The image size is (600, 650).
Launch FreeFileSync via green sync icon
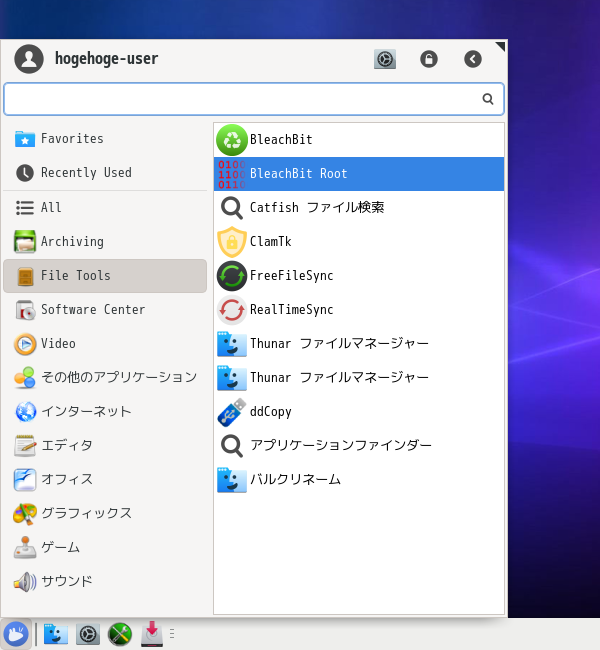click(232, 276)
